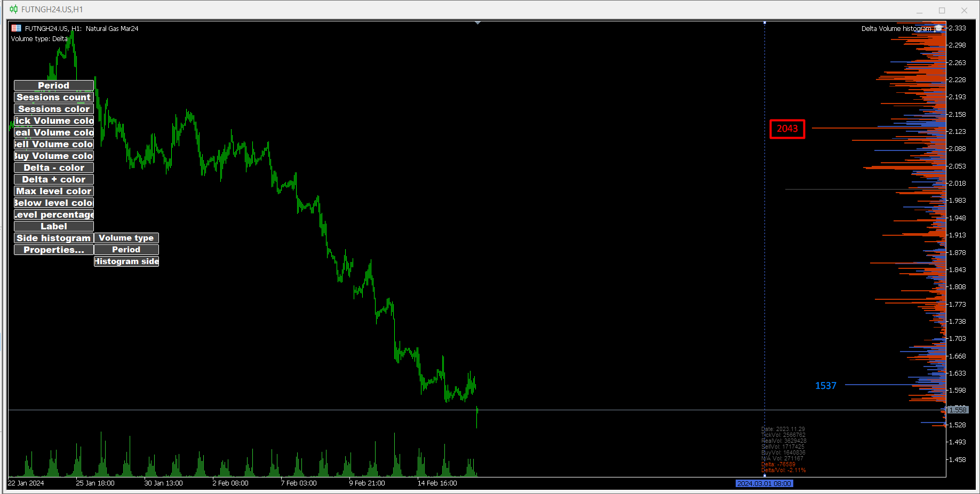This screenshot has width=980, height=494.
Task: Select the Delta + color button
Action: click(54, 179)
